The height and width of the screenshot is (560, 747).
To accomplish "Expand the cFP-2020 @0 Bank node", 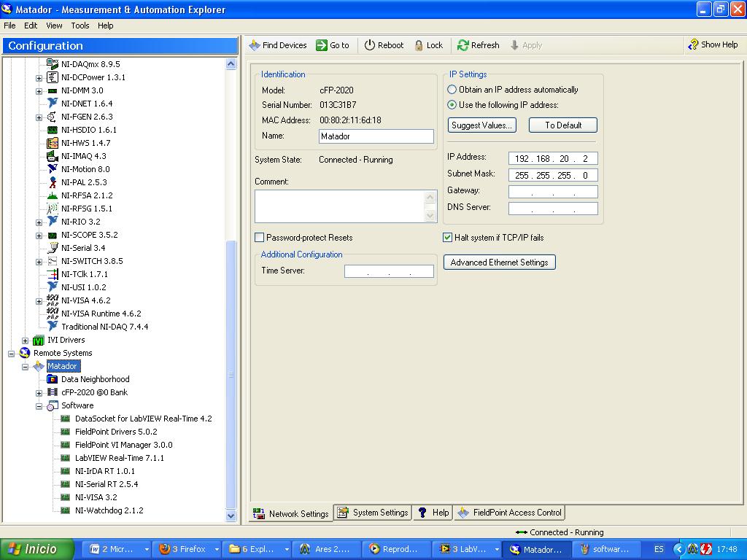I will coord(39,393).
